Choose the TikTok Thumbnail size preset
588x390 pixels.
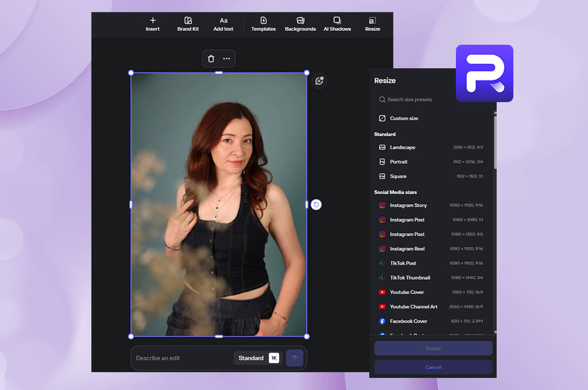click(431, 278)
